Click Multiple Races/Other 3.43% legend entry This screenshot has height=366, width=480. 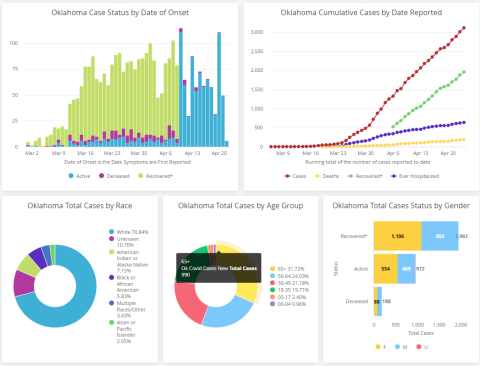[x=127, y=309]
